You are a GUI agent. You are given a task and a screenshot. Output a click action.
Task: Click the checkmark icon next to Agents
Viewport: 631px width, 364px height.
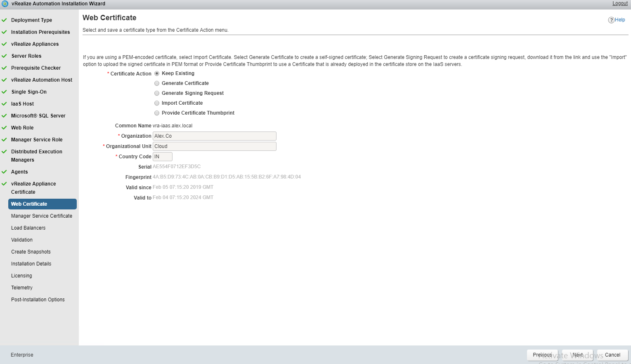(4, 172)
